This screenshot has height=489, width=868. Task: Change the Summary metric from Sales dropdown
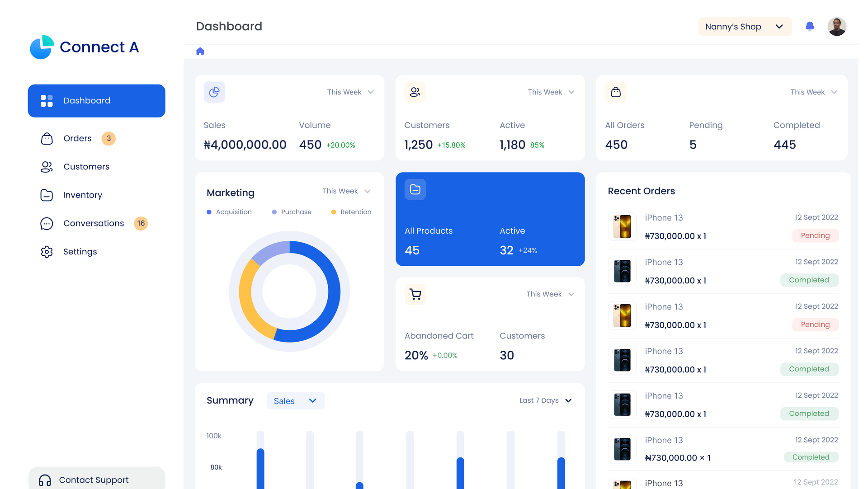point(295,400)
